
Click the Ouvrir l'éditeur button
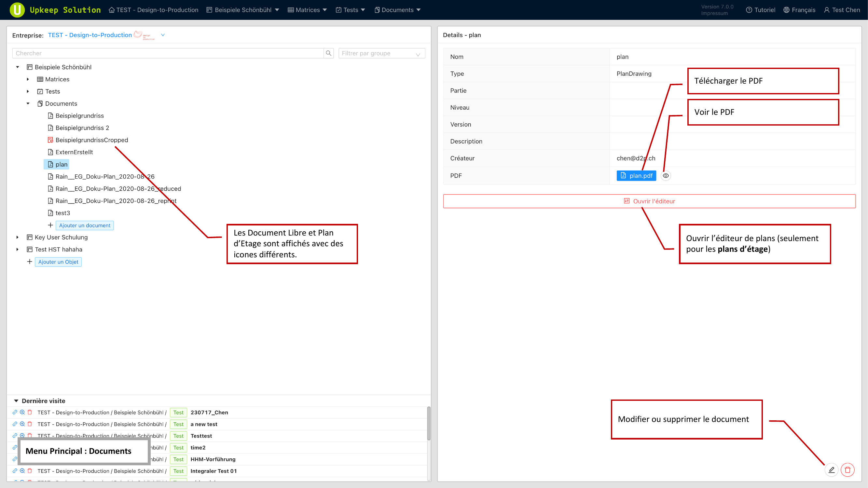pyautogui.click(x=649, y=201)
